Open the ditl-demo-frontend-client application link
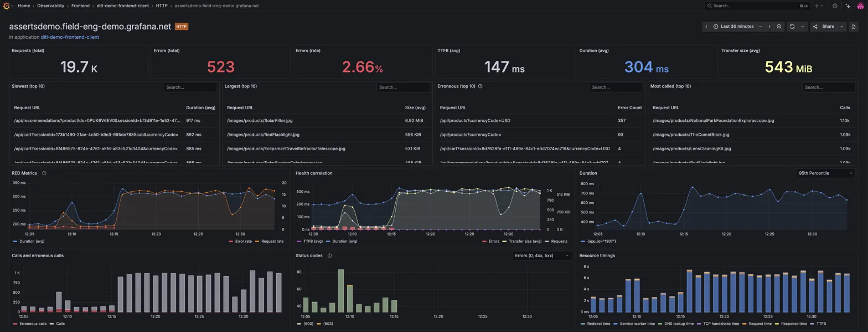 tap(70, 37)
